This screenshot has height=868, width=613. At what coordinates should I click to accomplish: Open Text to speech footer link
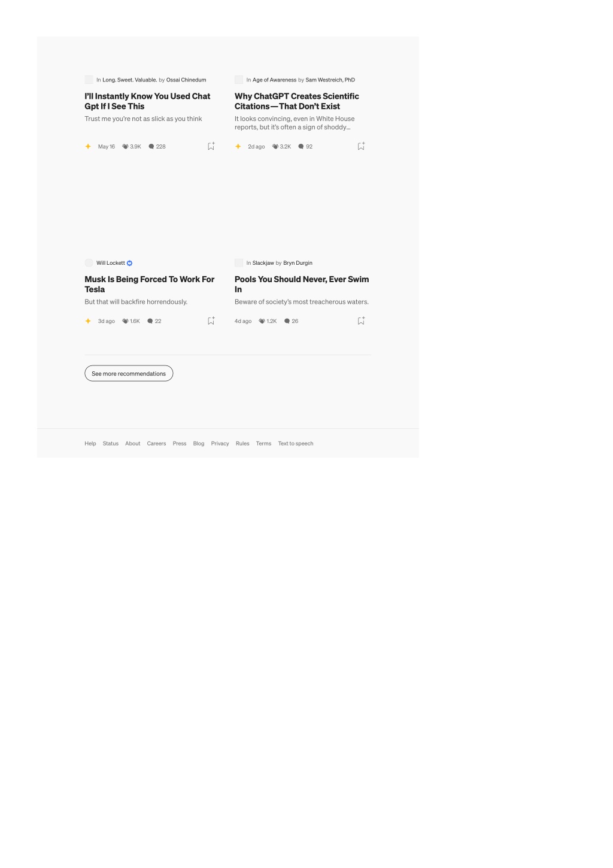[296, 443]
